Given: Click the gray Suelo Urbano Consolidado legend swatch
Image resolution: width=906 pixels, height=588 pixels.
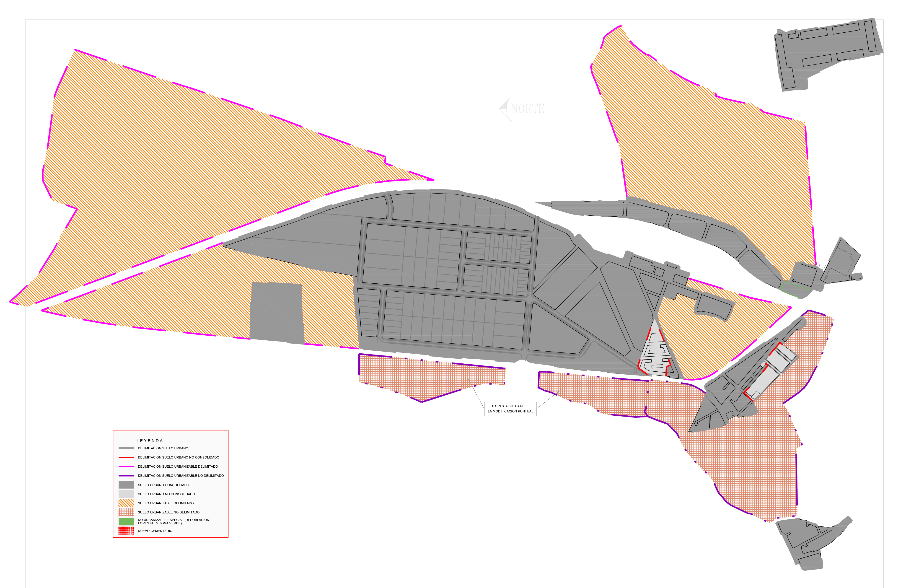Looking at the screenshot, I should 126,485.
